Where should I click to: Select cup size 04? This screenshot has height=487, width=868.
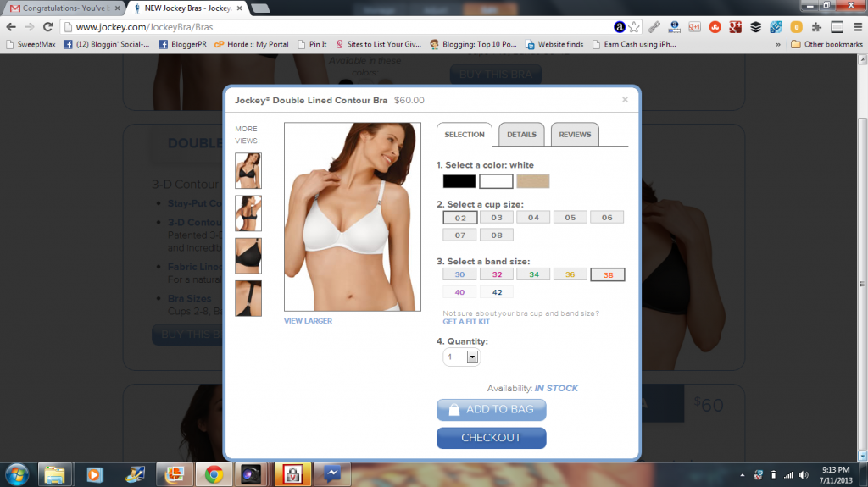pos(533,218)
